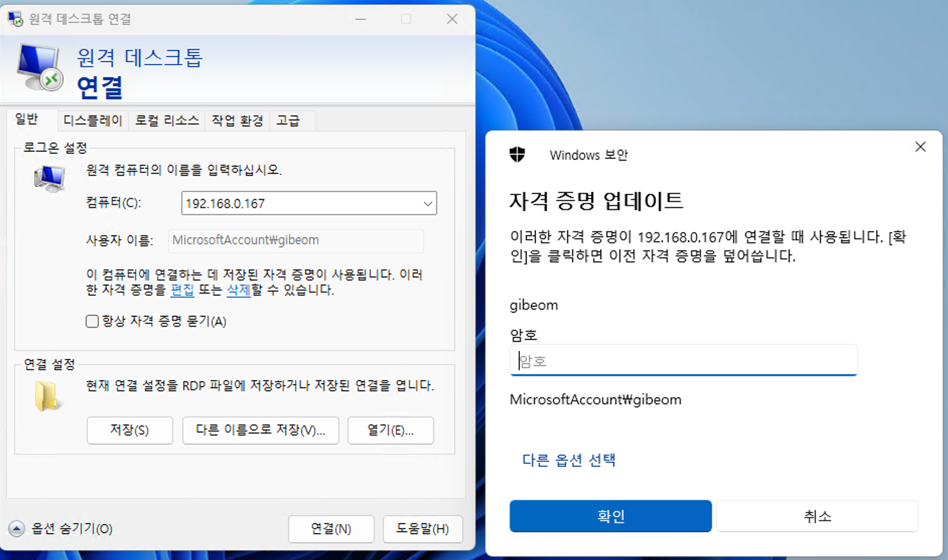Click the Windows Security shield icon

(517, 155)
